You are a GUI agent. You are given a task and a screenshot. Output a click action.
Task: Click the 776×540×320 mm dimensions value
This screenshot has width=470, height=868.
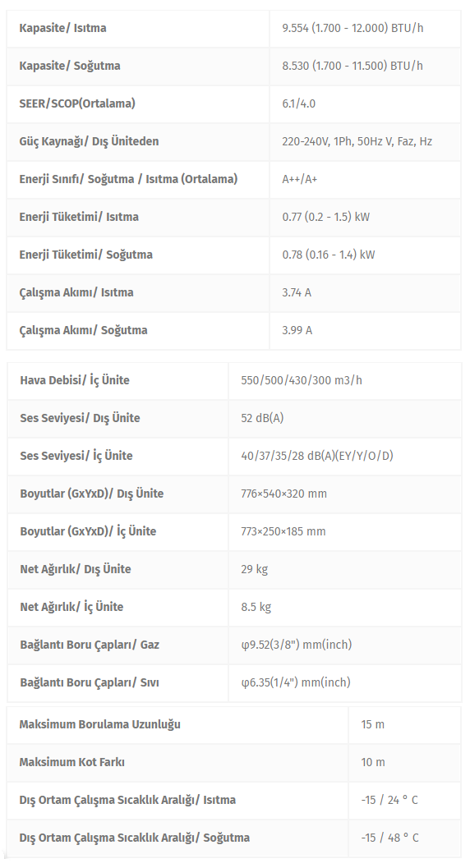(x=283, y=494)
